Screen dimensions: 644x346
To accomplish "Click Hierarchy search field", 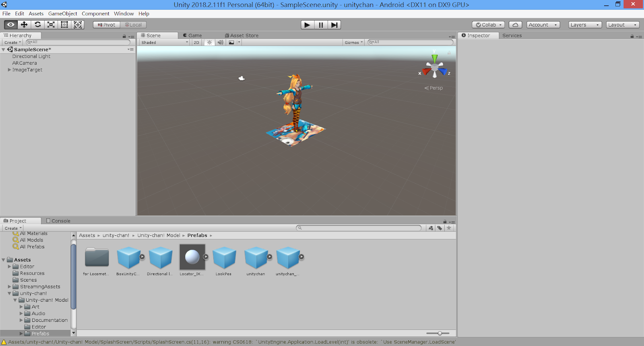I will (78, 42).
